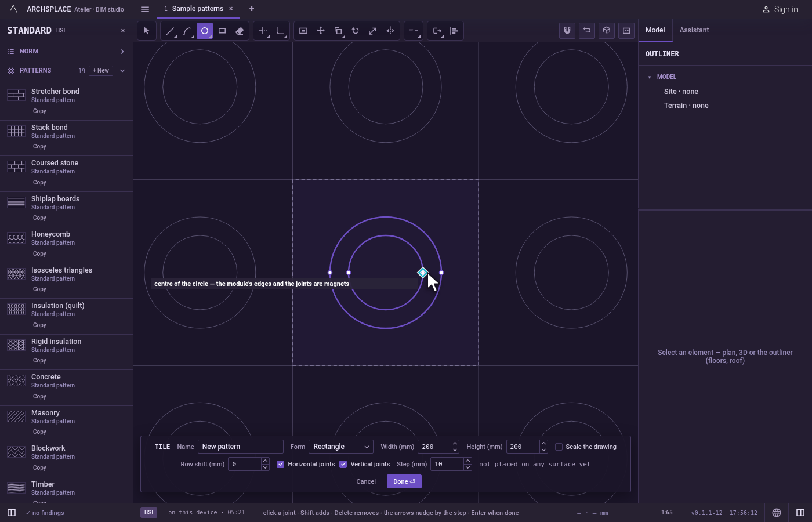Expand the NORM section chevron
The image size is (812, 522).
(x=122, y=52)
